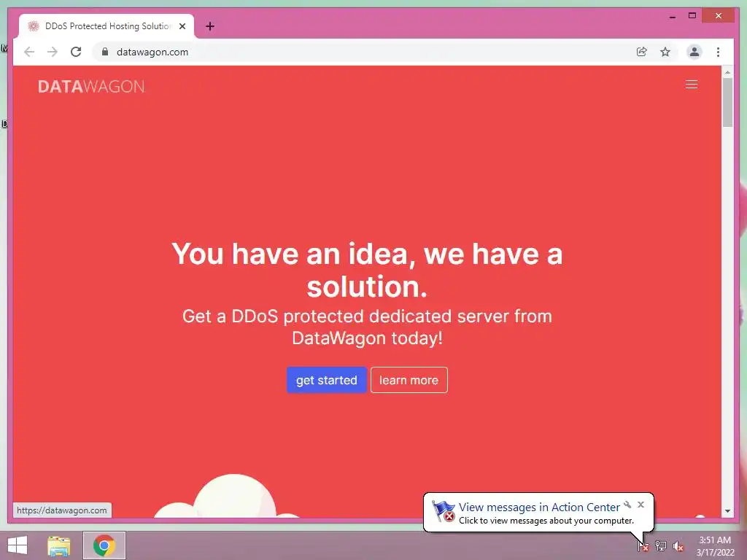Click the get started button
Viewport: 747px width, 560px height.
pyautogui.click(x=326, y=380)
